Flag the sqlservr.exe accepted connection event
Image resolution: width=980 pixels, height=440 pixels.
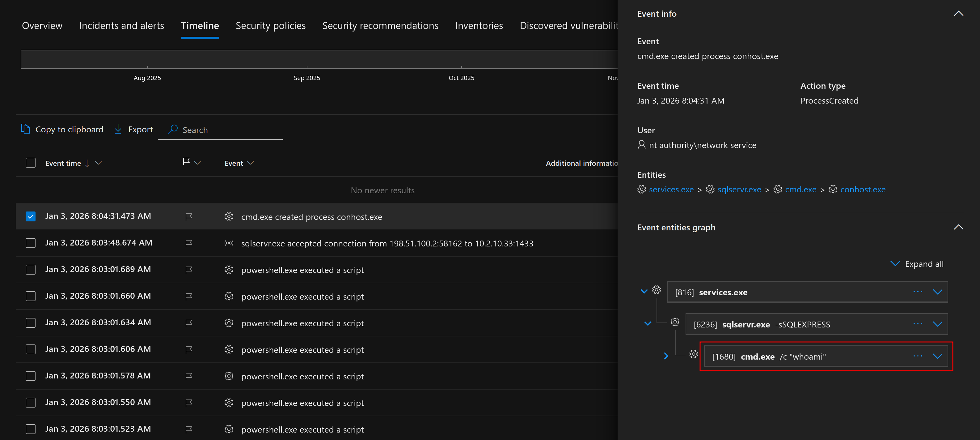pos(189,243)
